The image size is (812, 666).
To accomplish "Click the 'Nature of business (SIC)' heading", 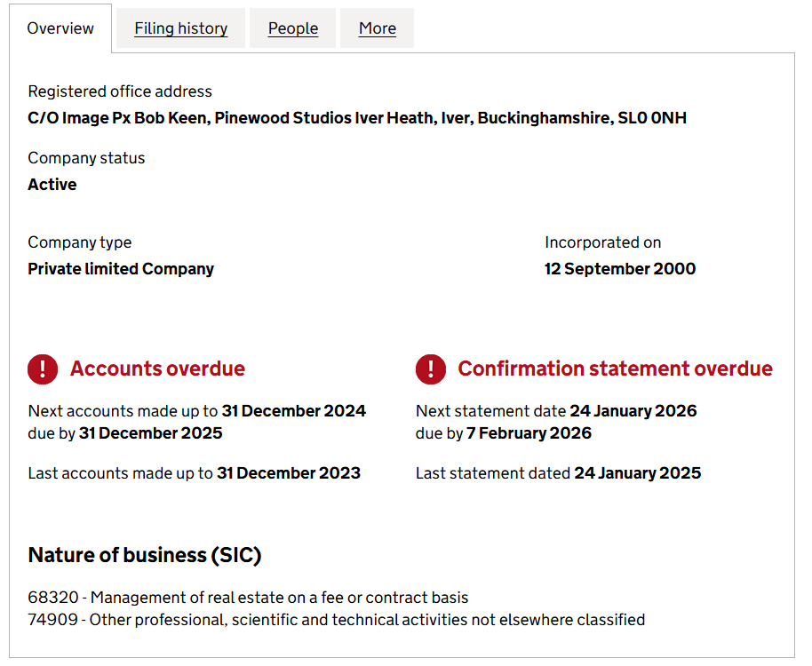I will click(x=145, y=555).
